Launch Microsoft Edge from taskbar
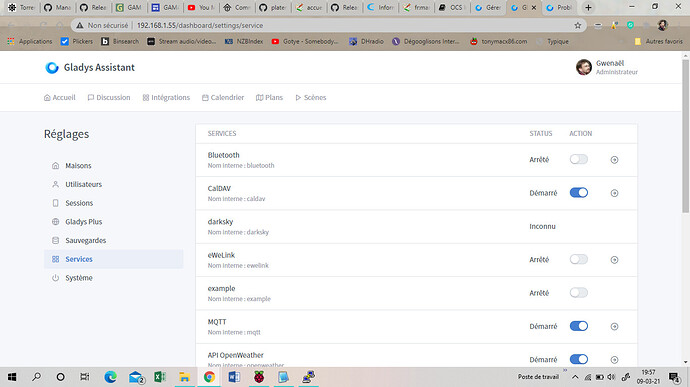The image size is (690, 387). pos(110,377)
